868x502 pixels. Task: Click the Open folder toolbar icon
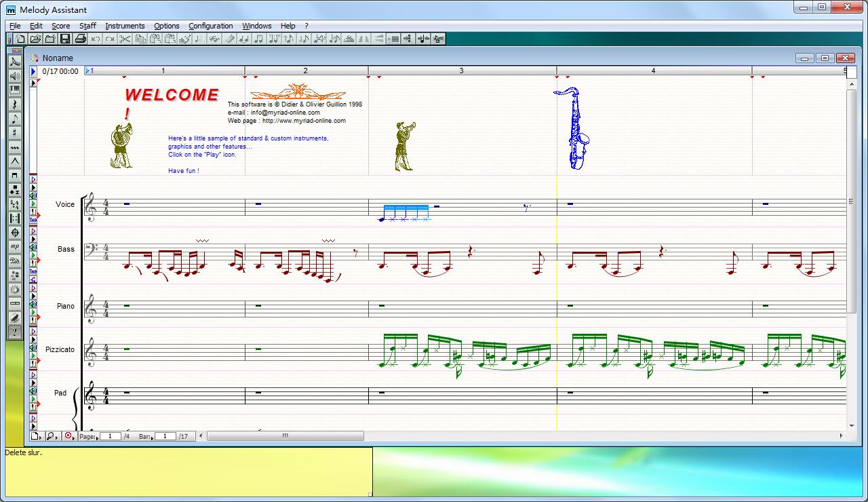point(36,39)
